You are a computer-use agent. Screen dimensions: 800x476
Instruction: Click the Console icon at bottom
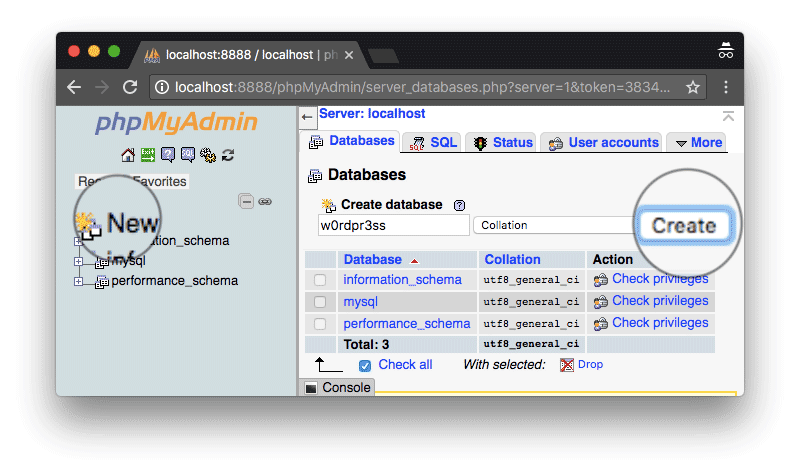coord(311,388)
